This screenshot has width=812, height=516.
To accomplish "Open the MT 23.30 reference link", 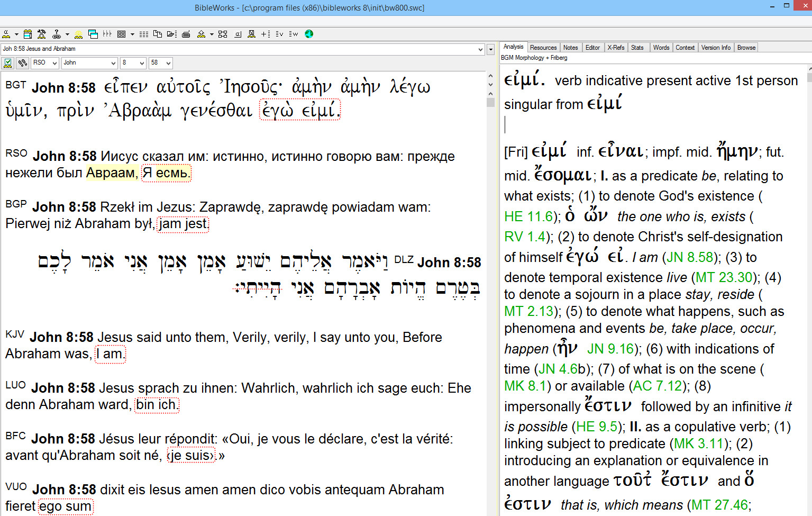I will pyautogui.click(x=724, y=277).
